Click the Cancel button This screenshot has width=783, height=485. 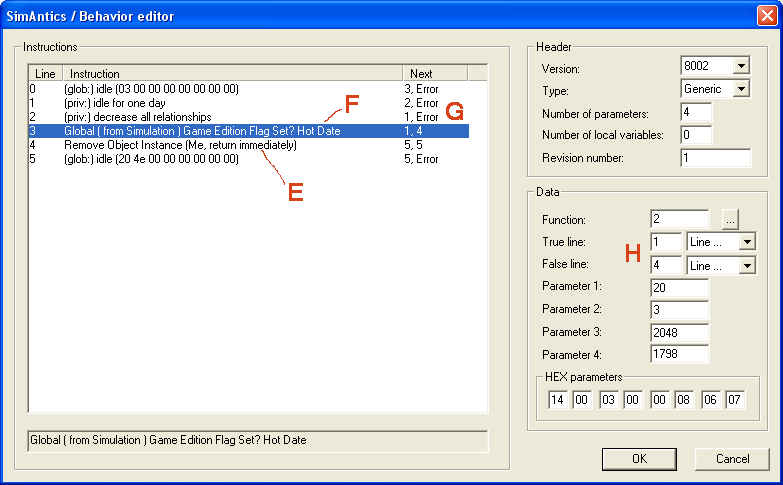tap(732, 459)
